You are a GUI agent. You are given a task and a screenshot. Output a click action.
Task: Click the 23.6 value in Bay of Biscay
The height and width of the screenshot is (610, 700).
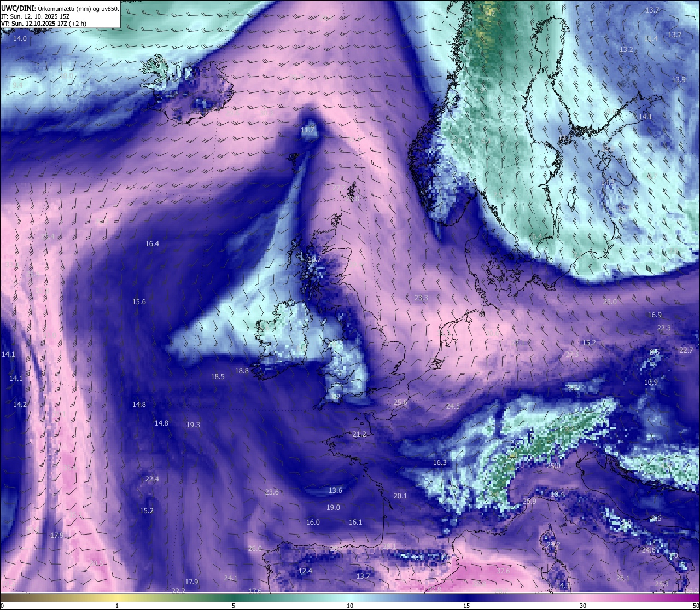click(x=272, y=492)
